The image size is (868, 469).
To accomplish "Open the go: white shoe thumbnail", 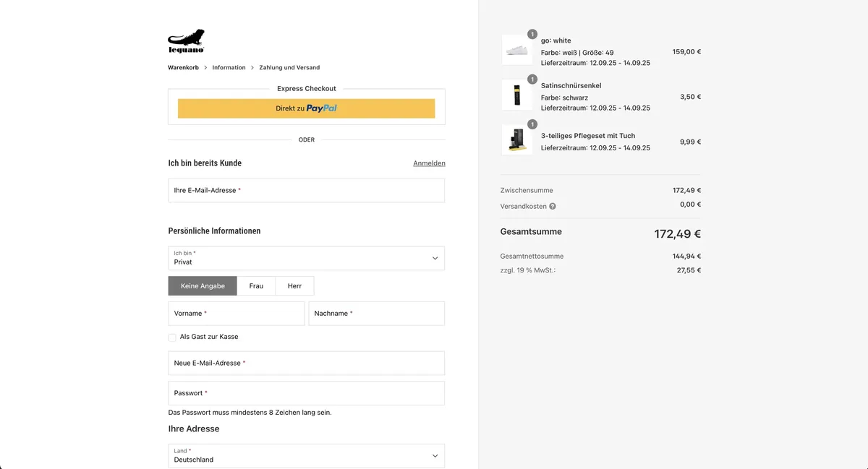I will [x=517, y=51].
